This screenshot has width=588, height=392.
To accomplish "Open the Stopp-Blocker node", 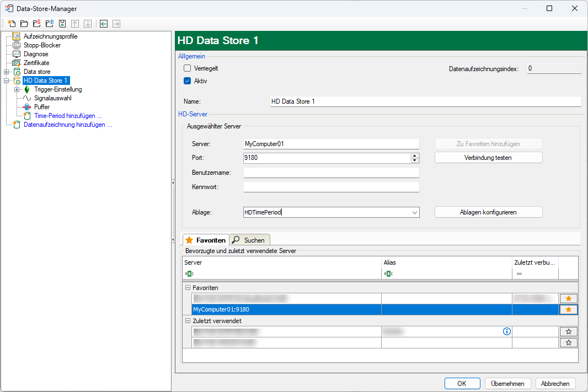I will click(x=42, y=45).
